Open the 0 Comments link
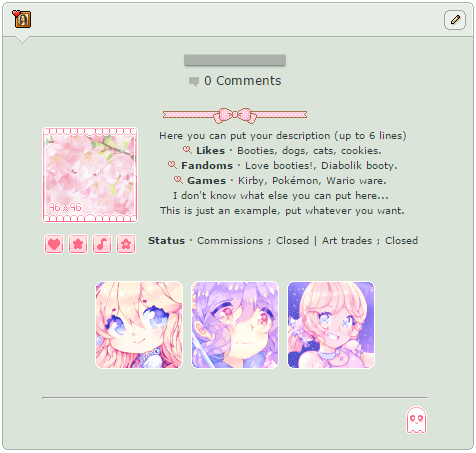The height and width of the screenshot is (453, 476). [243, 81]
